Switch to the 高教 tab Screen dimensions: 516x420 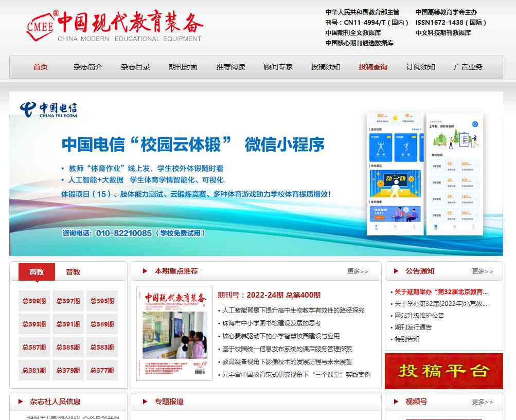pos(37,272)
